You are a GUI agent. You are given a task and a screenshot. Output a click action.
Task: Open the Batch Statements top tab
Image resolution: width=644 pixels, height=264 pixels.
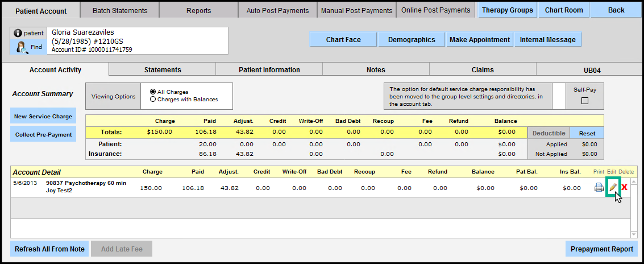pyautogui.click(x=119, y=10)
